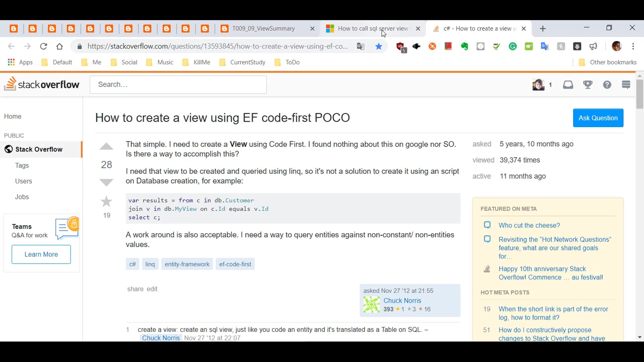Viewport: 644px width, 362px height.
Task: Click the Chrome bookmark star icon
Action: click(x=379, y=47)
